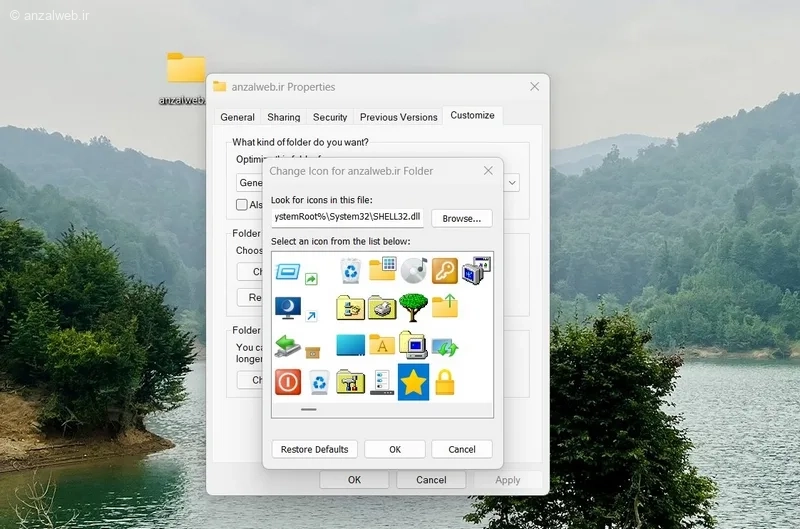Choose the green tree icon

point(413,307)
